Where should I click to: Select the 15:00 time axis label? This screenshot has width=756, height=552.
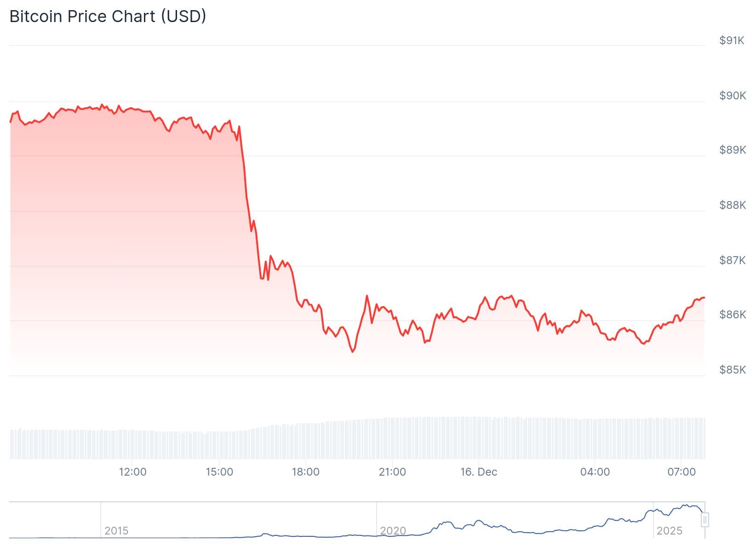[219, 472]
